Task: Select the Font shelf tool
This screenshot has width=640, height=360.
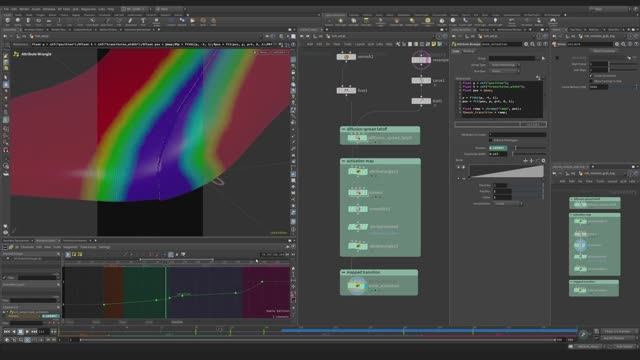Action: [x=143, y=21]
